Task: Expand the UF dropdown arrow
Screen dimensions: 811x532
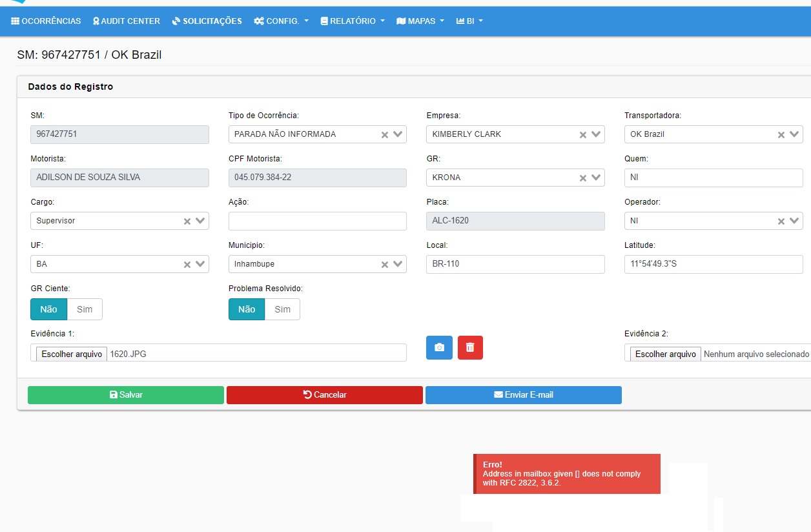Action: click(200, 264)
